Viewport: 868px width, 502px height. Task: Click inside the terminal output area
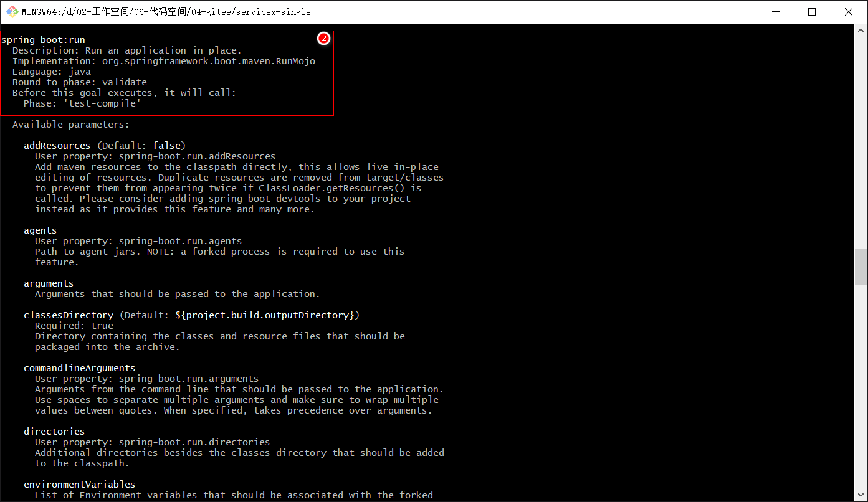point(561,249)
